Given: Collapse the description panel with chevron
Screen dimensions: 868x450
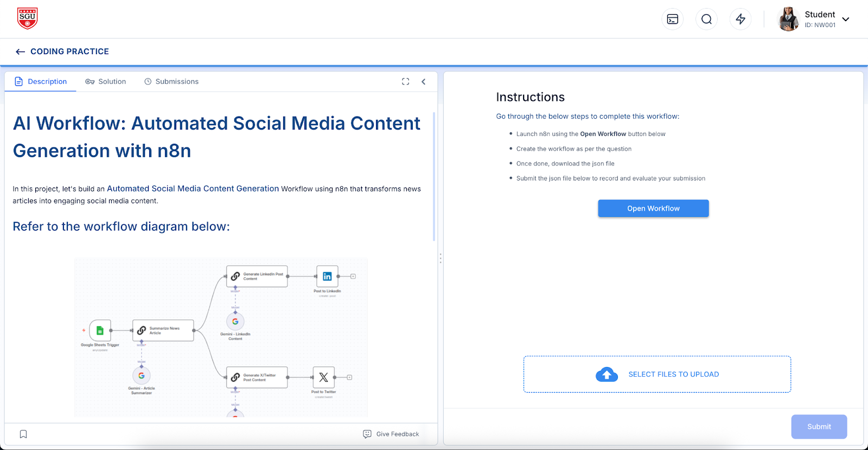Looking at the screenshot, I should 424,81.
